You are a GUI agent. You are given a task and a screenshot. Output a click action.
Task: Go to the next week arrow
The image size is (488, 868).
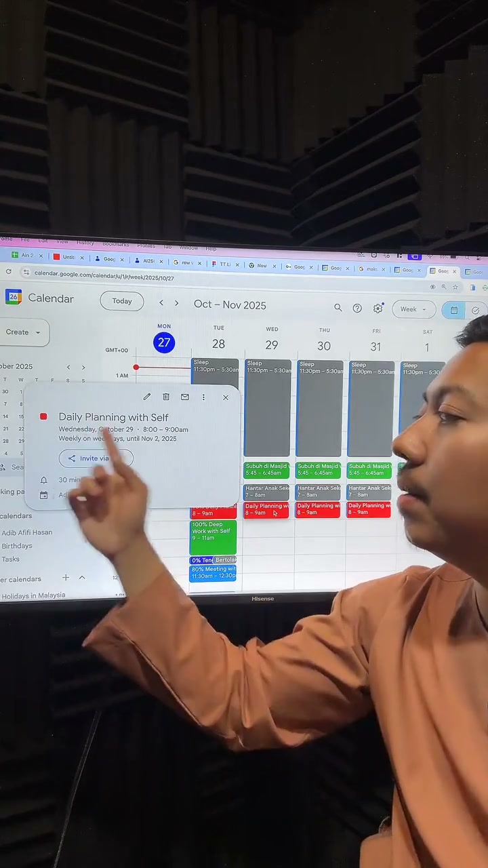[x=176, y=303]
